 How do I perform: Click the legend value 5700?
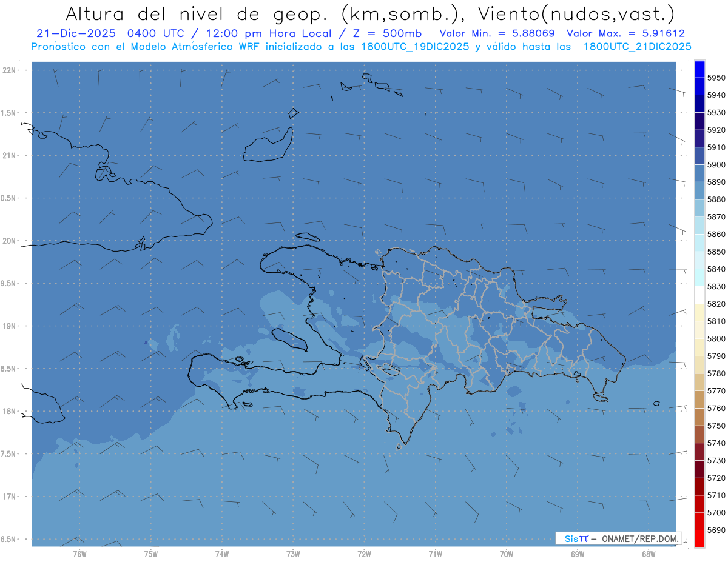[716, 512]
